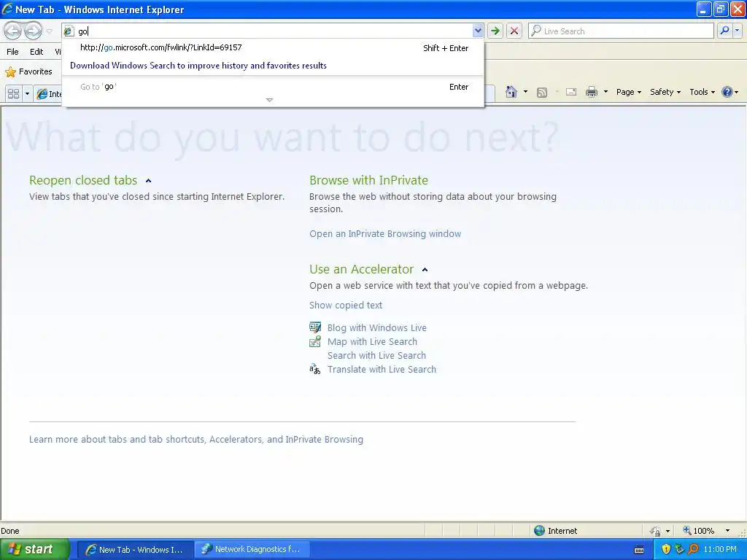Open the search provider dropdown
747x560 pixels.
pos(738,31)
